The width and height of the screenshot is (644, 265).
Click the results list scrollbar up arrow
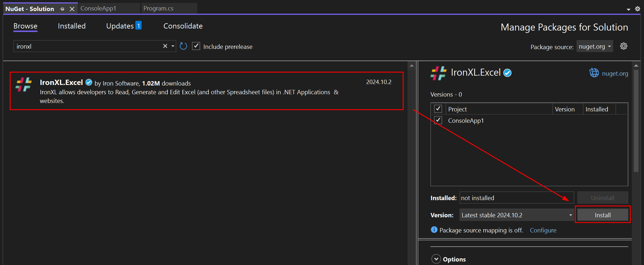coord(412,66)
